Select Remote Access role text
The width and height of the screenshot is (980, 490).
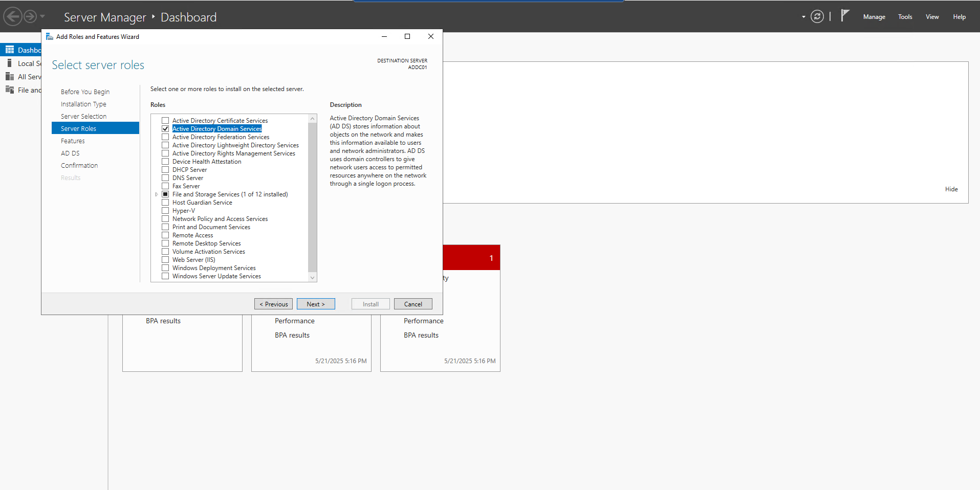coord(192,235)
